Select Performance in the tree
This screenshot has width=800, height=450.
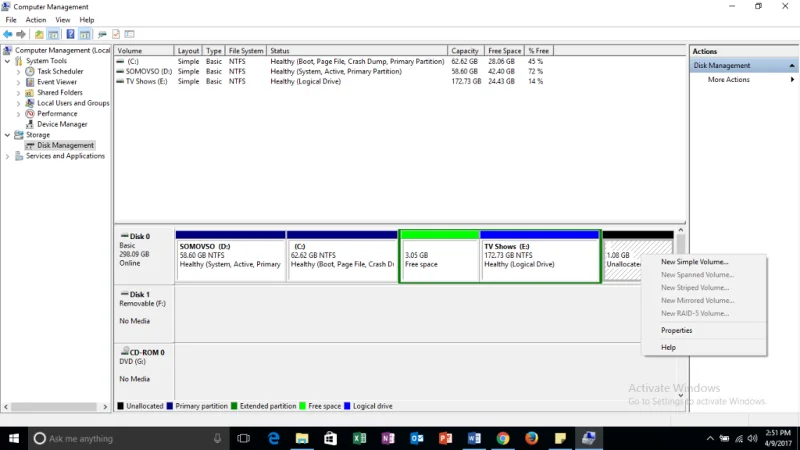(x=57, y=114)
